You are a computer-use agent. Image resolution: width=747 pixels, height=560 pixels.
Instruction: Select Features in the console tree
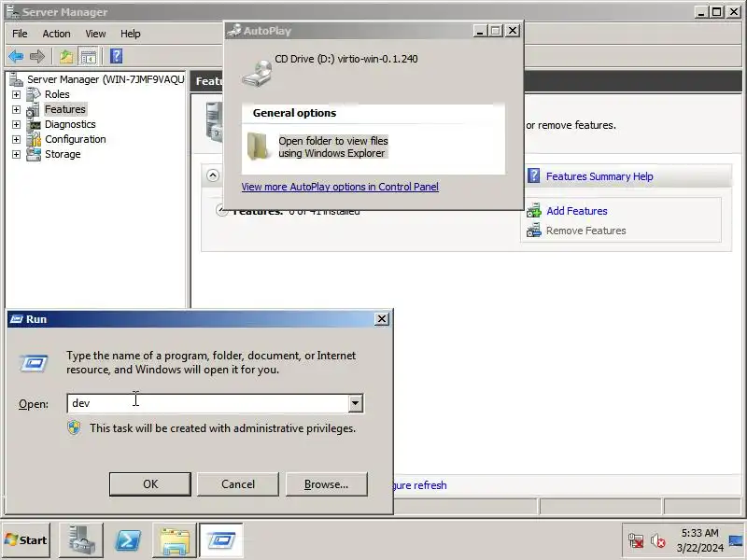tap(64, 109)
